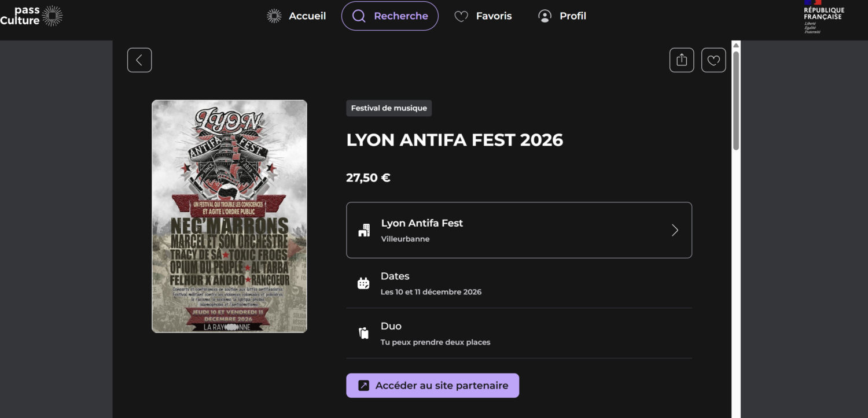Click the République Française logo
The height and width of the screenshot is (418, 868).
coord(823,17)
